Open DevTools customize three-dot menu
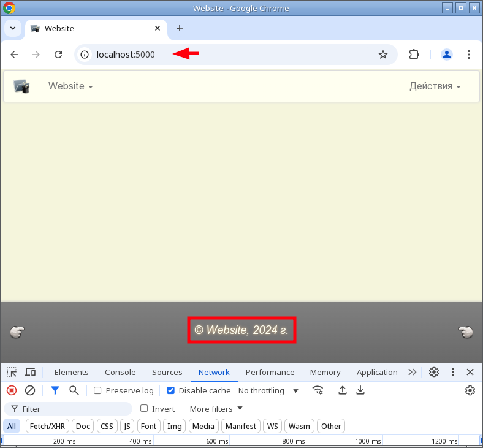Viewport: 483px width, 448px height. 453,372
